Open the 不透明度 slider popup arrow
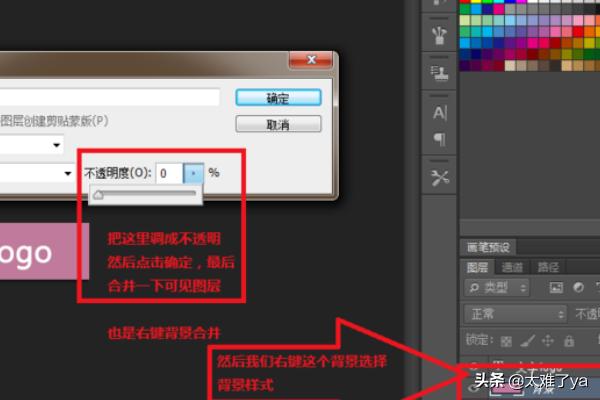Viewport: 600px width, 400px height. pyautogui.click(x=194, y=173)
